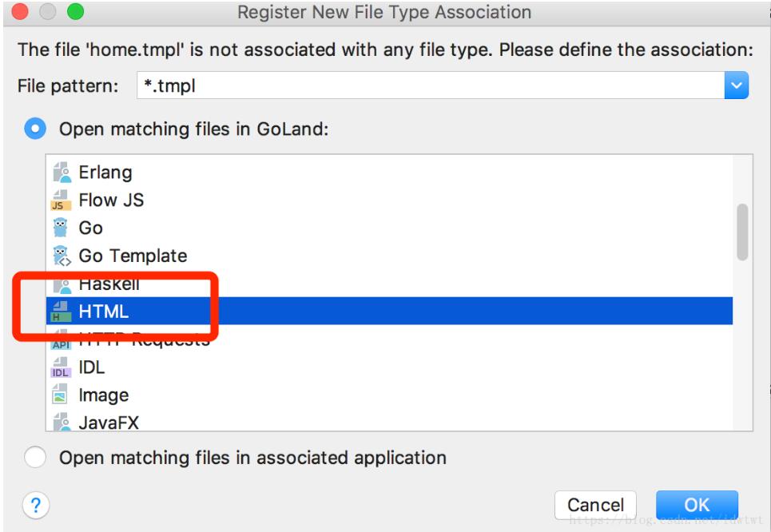The height and width of the screenshot is (532, 771).
Task: Click the HTML file type icon
Action: 61,312
